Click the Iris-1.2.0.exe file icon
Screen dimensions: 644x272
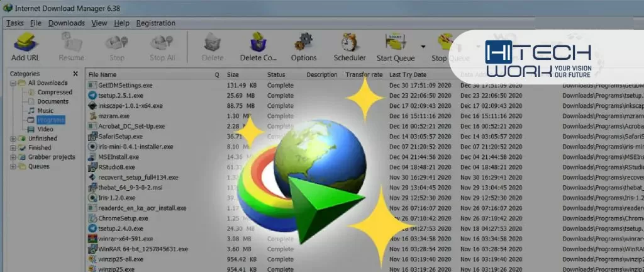pos(92,198)
